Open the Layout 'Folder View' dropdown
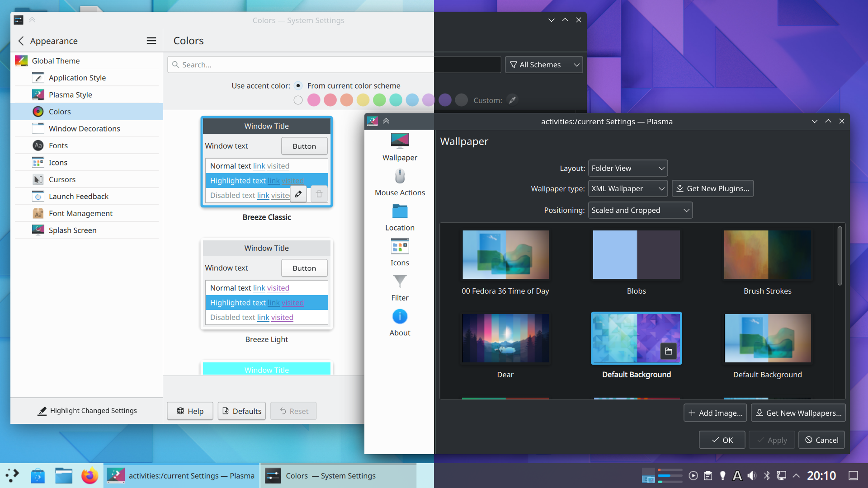Screen dimensions: 868x488 click(x=627, y=168)
